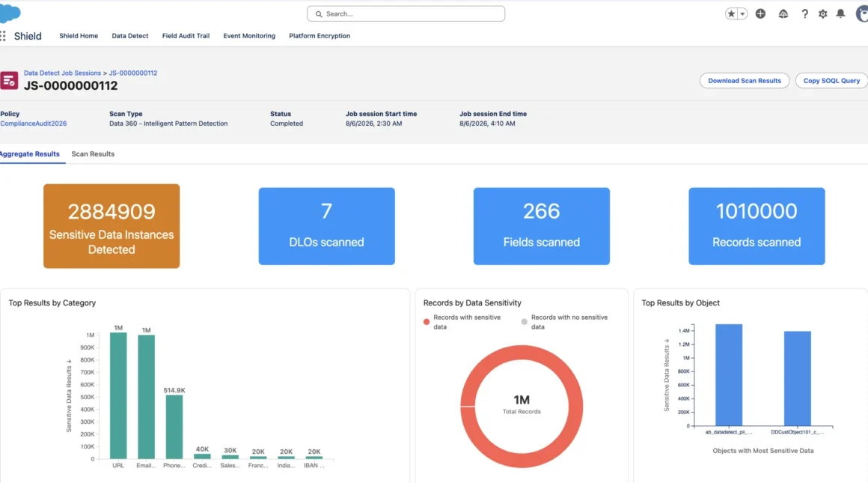Click Copy SOQL Query button
Screen dimensions: 868x483
(831, 81)
